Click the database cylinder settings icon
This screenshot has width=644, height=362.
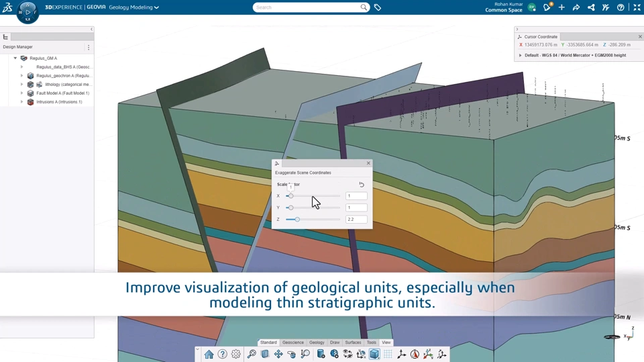321,354
